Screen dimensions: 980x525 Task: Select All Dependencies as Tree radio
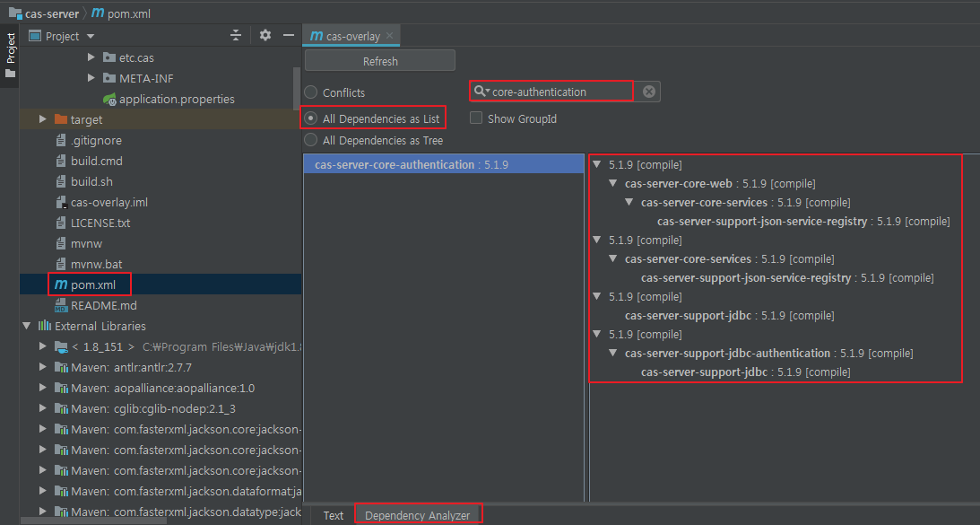click(x=310, y=140)
